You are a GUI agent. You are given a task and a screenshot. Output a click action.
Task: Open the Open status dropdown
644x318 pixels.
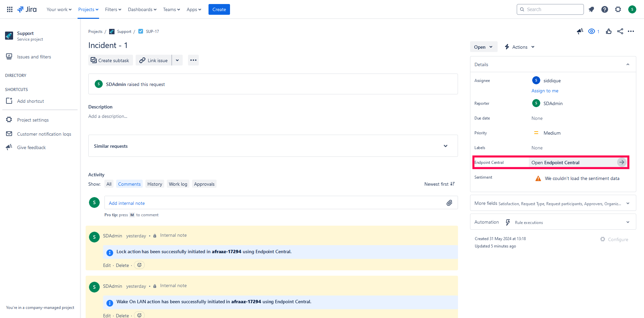[483, 47]
